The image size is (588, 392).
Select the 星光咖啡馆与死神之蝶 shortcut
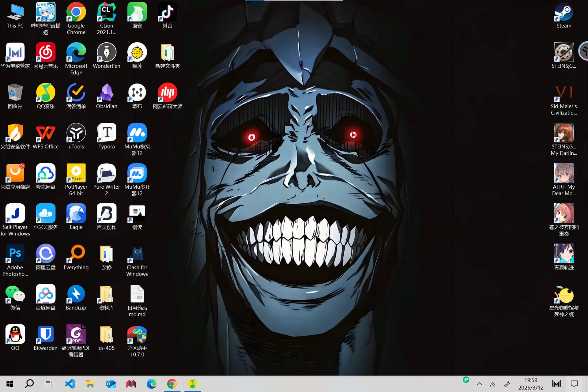(564, 301)
